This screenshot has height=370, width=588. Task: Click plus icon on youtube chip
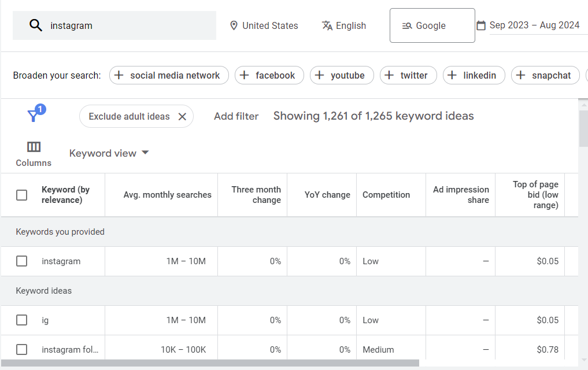319,75
